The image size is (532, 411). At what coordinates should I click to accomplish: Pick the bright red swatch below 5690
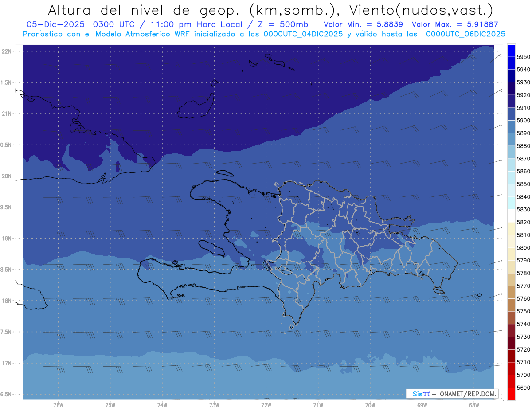[511, 394]
